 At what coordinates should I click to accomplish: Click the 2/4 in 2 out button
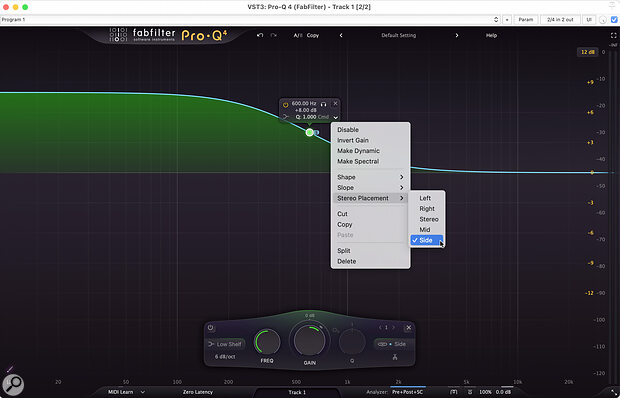point(560,19)
